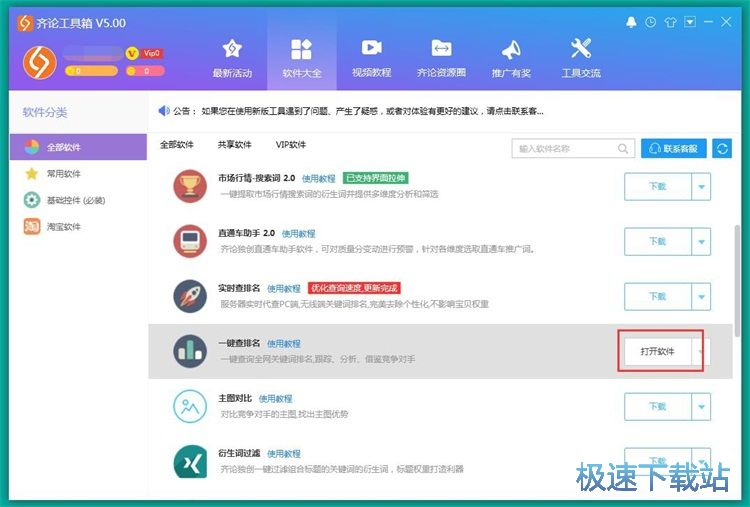Click the green 已支持界面拉伸 tag
This screenshot has width=750, height=507.
click(x=375, y=178)
